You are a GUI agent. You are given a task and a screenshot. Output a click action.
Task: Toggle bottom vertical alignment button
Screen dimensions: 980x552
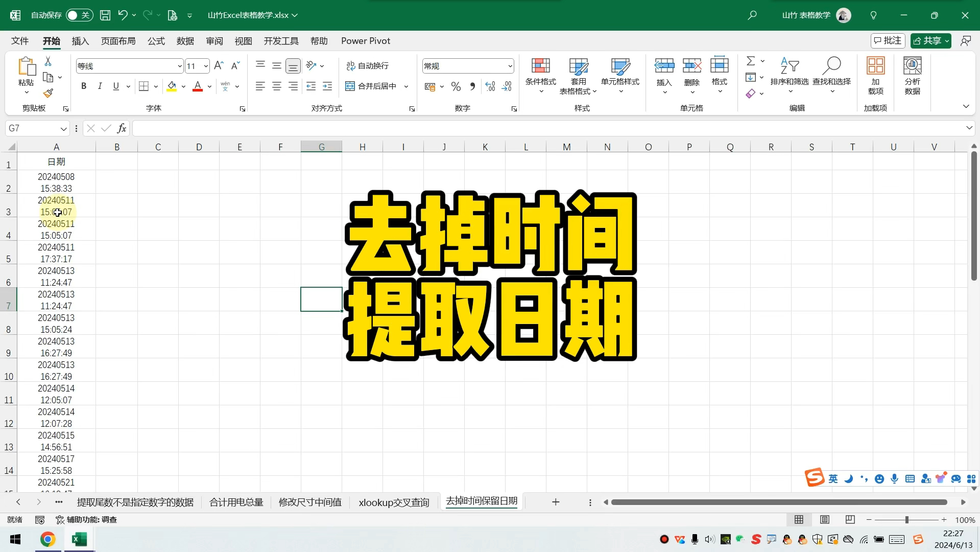coord(293,65)
